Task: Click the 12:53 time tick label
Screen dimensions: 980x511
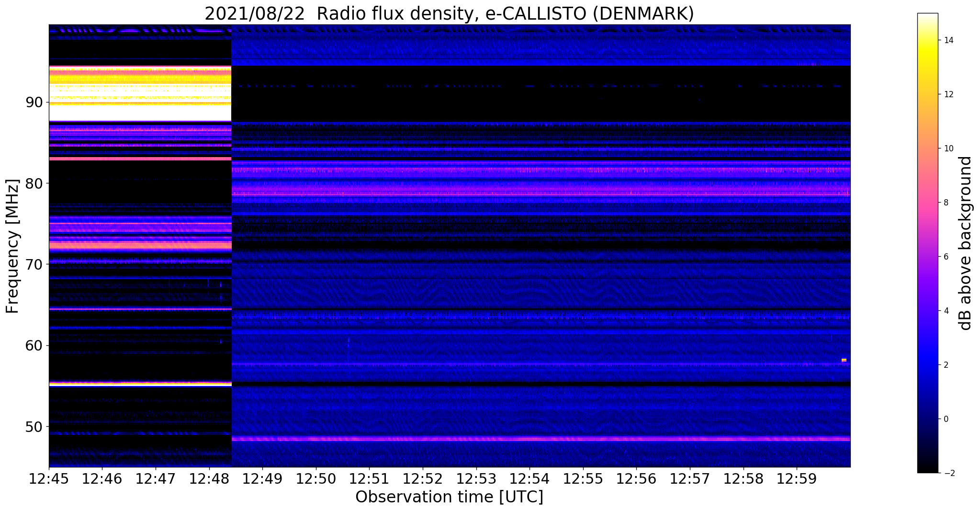Action: (x=476, y=478)
